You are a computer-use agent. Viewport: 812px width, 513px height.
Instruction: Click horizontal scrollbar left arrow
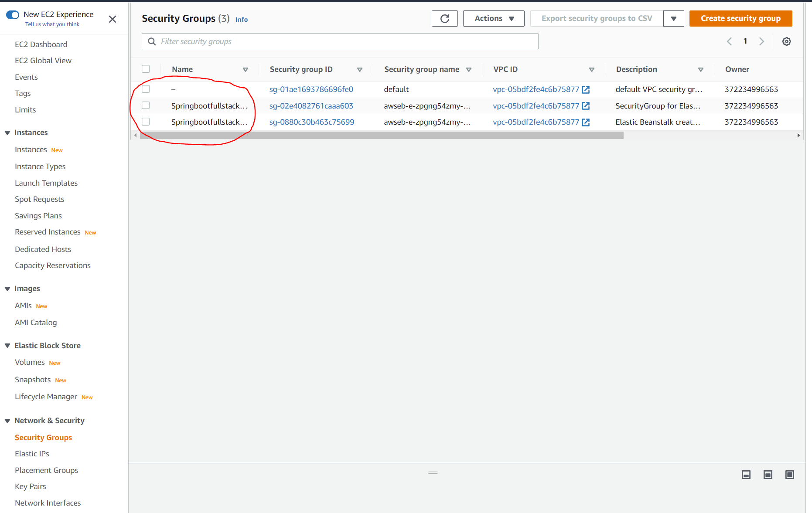[x=136, y=136]
